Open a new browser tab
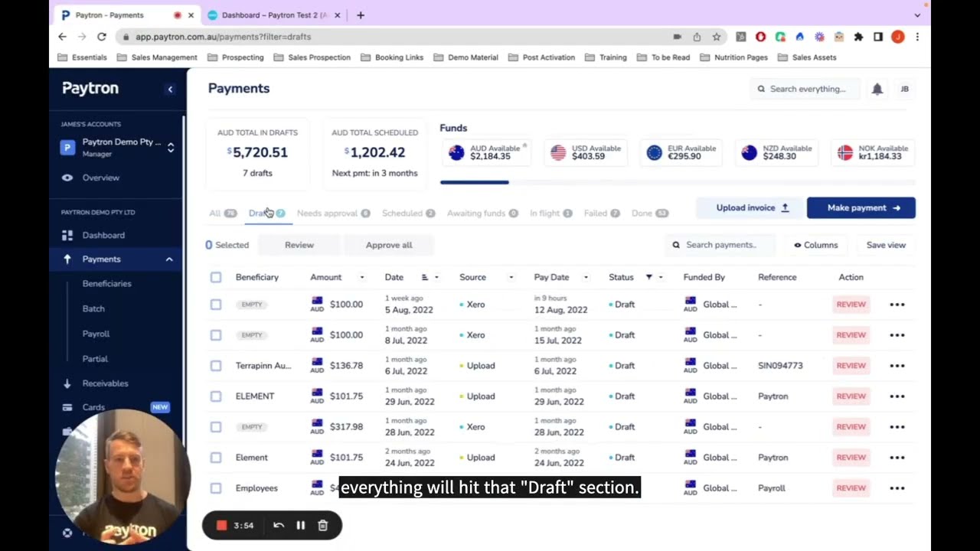This screenshot has height=551, width=980. pos(361,15)
